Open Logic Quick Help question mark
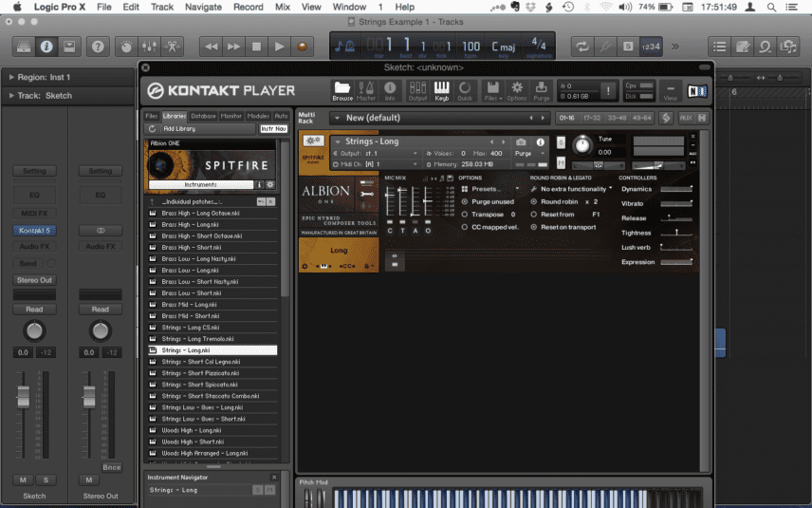 98,47
